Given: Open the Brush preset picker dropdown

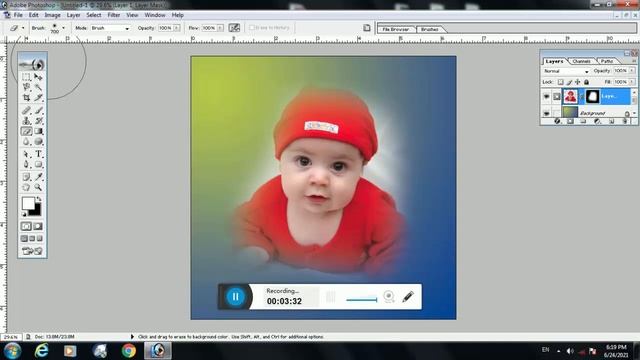Looking at the screenshot, I should coord(63,28).
